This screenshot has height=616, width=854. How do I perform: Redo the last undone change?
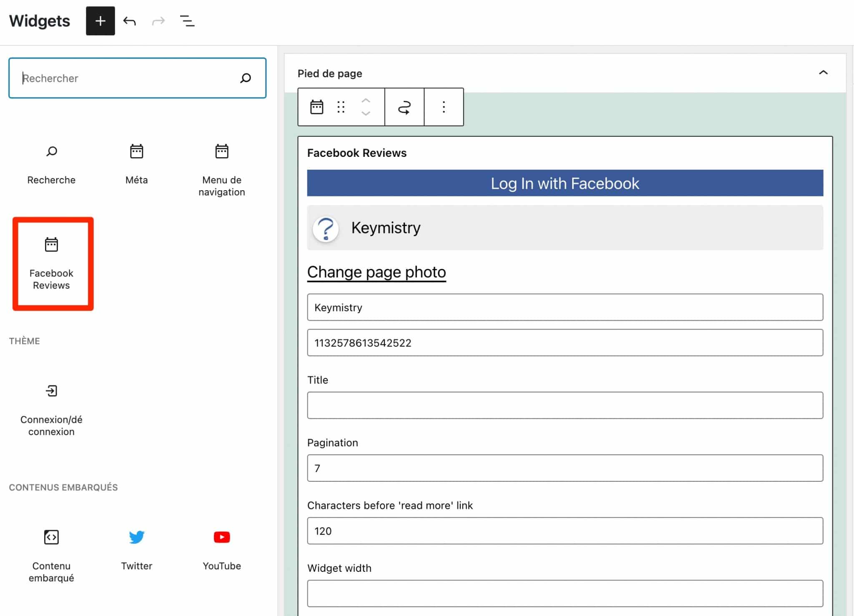(158, 21)
